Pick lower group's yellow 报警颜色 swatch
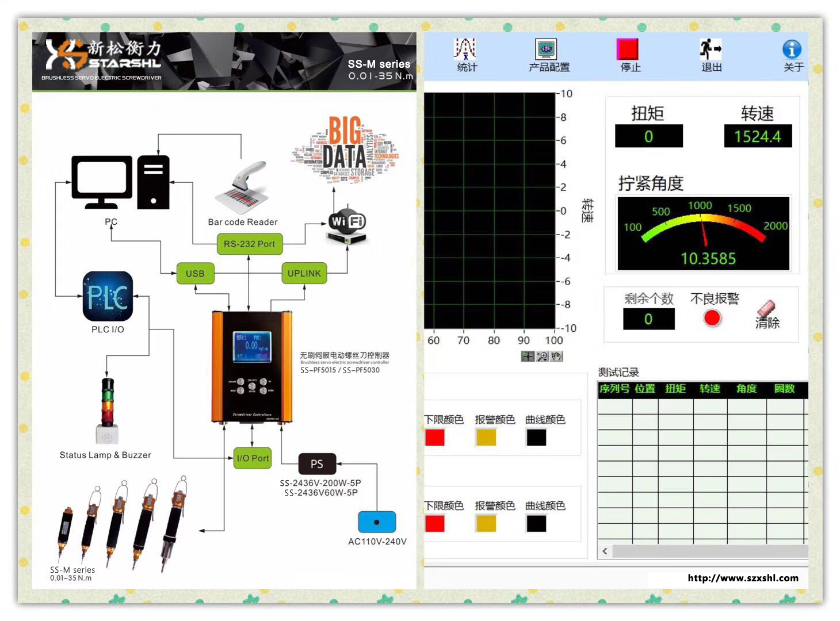 pos(486,523)
